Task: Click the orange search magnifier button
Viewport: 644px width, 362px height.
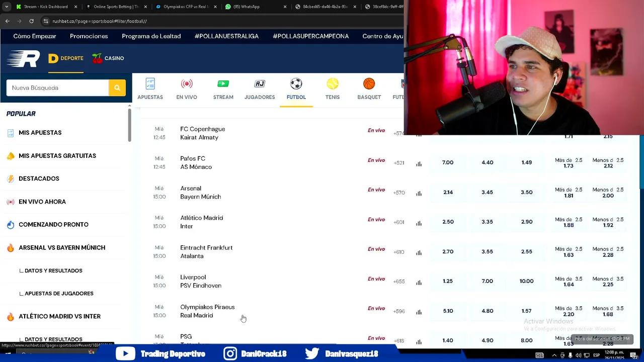Action: point(117,87)
